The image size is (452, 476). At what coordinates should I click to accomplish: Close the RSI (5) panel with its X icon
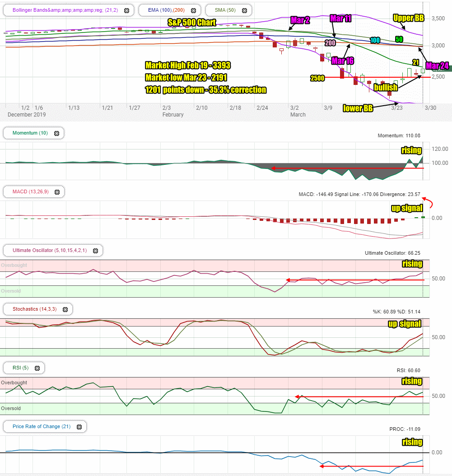[x=37, y=368]
